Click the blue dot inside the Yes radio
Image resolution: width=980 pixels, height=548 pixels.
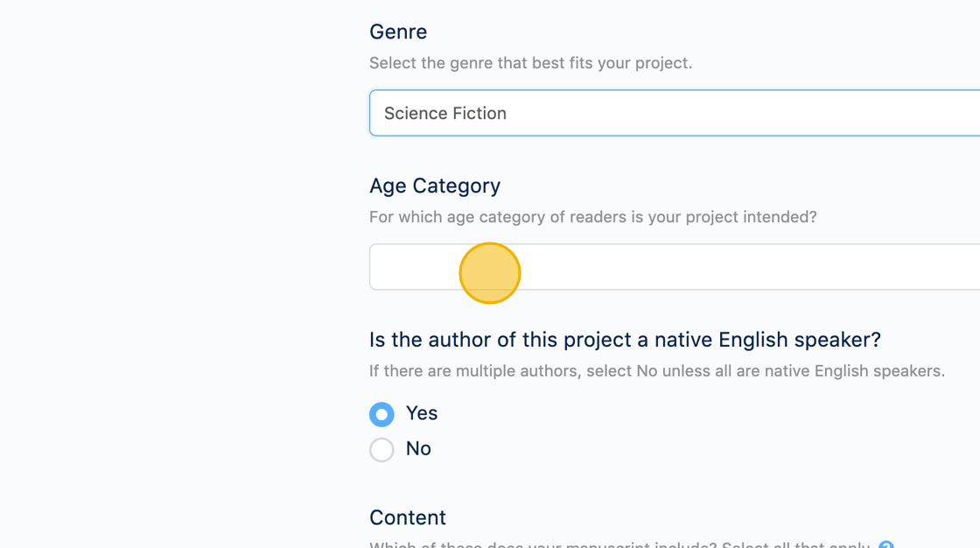pos(381,414)
